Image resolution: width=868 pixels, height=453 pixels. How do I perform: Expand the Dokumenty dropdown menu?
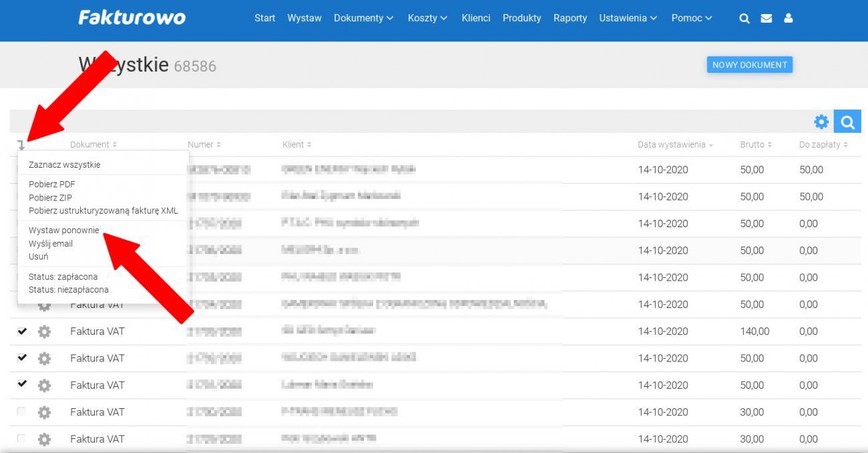(363, 18)
